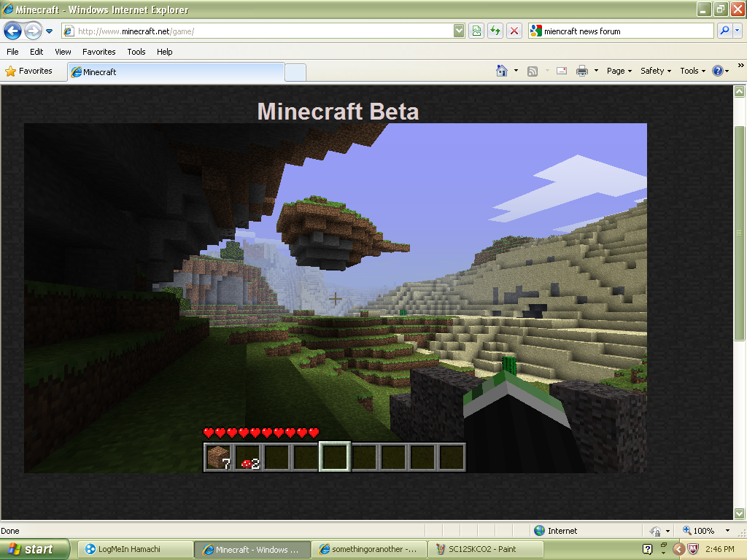The image size is (747, 560).
Task: Click the Minecraft taskbar window button
Action: pyautogui.click(x=252, y=549)
